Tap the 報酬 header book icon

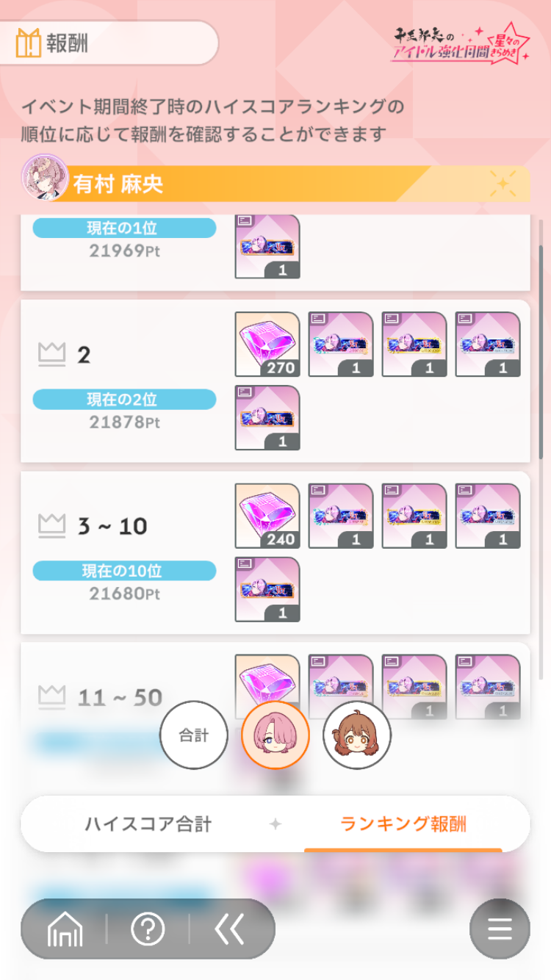[29, 43]
